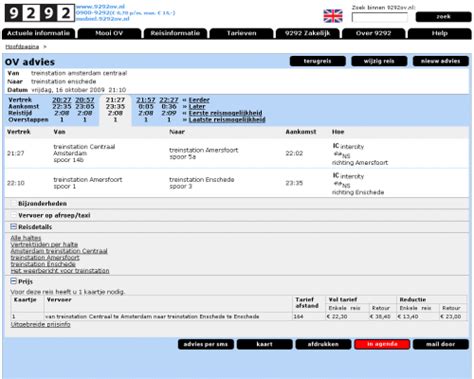Expand the Vervoer op afroep/taxi section
474x379 pixels.
[13, 215]
